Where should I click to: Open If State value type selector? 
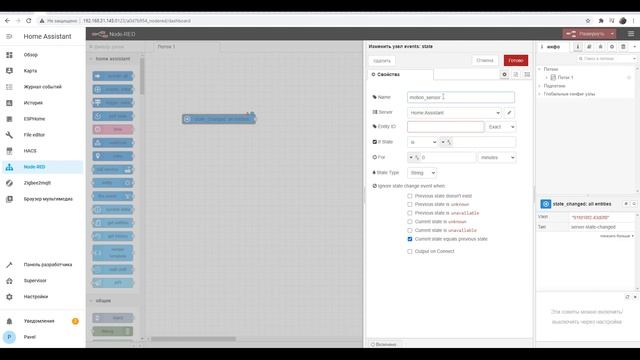446,142
